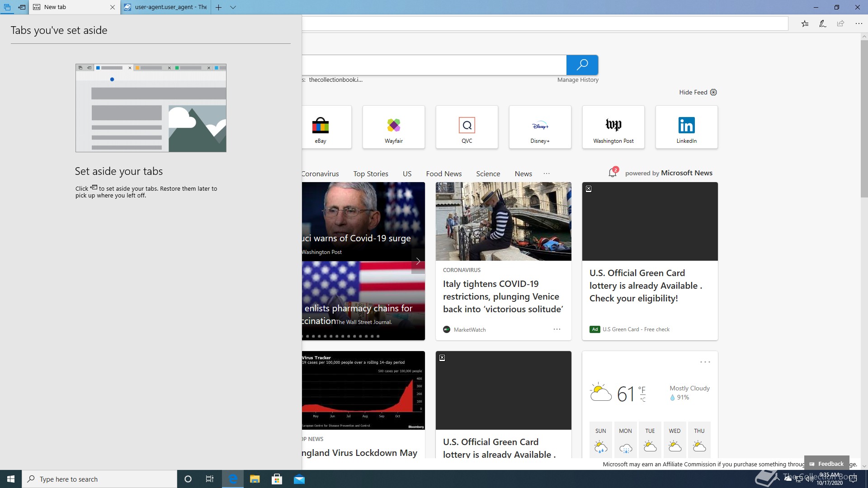The height and width of the screenshot is (488, 868).
Task: Open File Explorer from taskbar
Action: (255, 479)
